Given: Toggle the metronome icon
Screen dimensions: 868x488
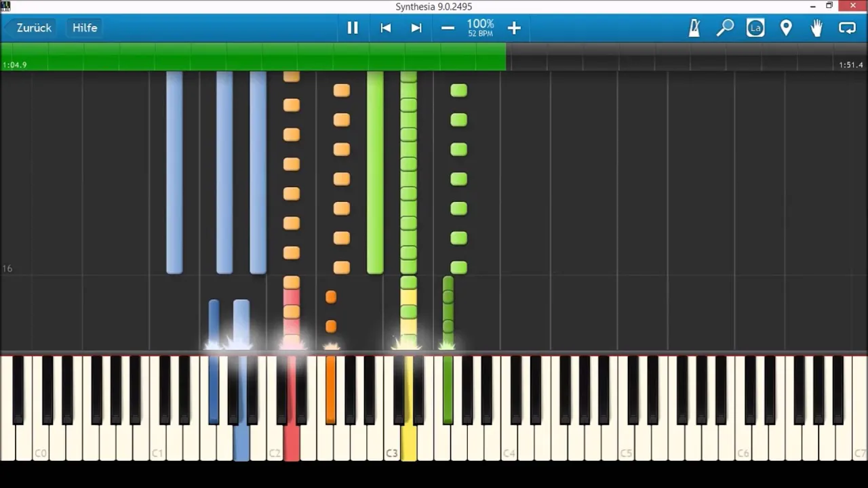Looking at the screenshot, I should [694, 28].
